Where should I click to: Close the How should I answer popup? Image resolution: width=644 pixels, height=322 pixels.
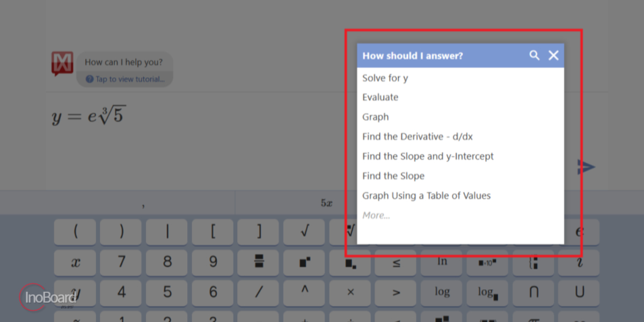(553, 55)
